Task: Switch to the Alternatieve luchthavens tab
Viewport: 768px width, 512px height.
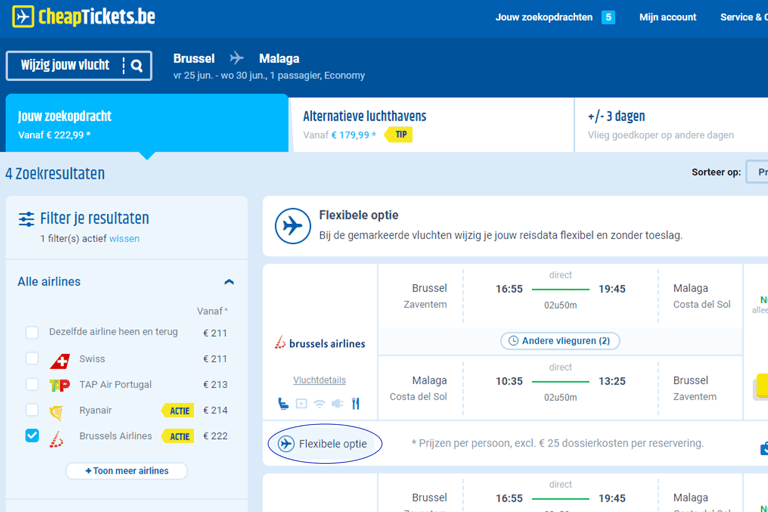Action: point(432,124)
